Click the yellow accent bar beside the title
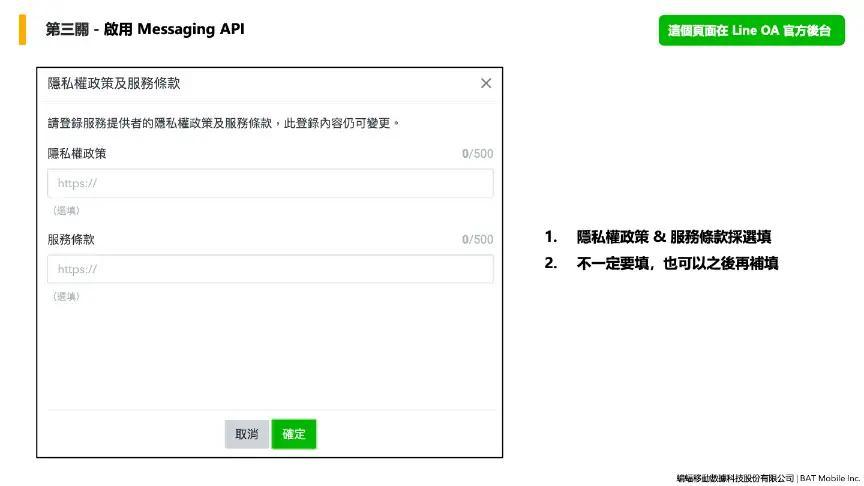The width and height of the screenshot is (864, 486). tap(22, 30)
